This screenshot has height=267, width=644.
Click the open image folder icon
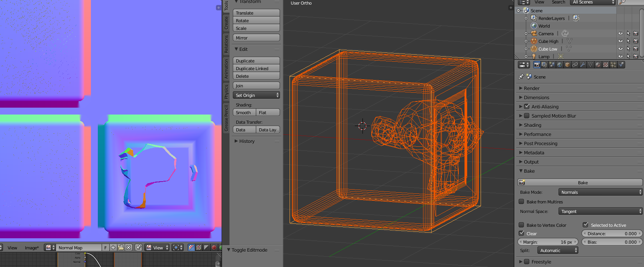click(x=121, y=247)
